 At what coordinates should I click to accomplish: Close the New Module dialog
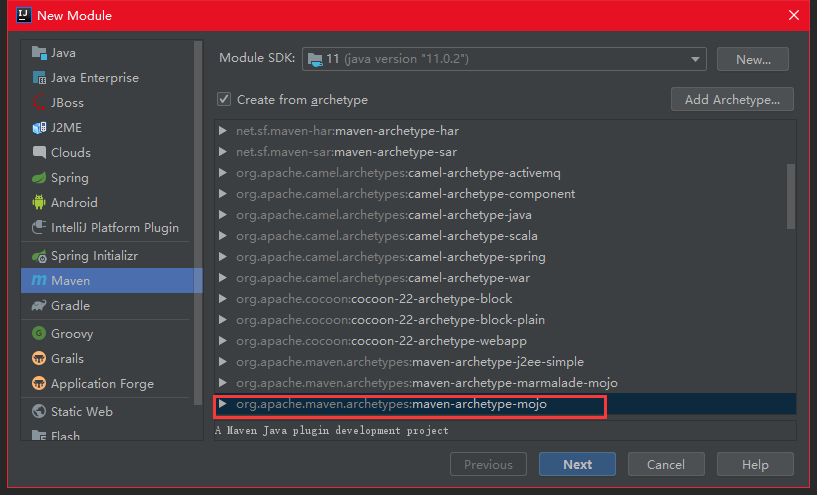794,15
